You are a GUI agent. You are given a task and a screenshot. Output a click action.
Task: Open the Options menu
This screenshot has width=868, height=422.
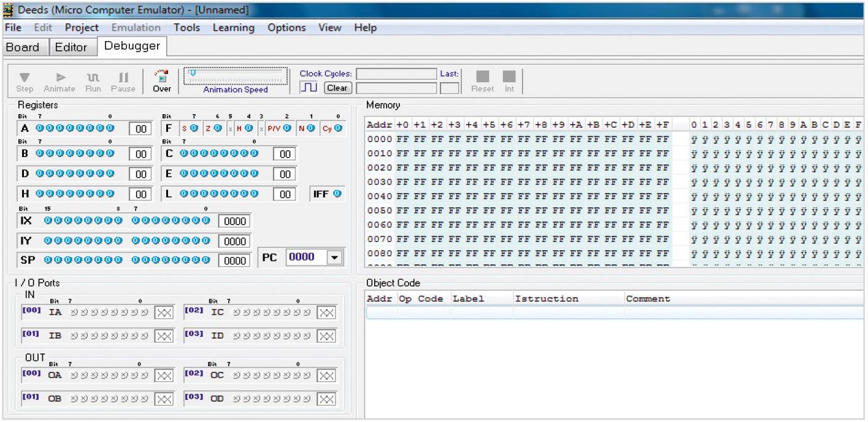tap(286, 28)
